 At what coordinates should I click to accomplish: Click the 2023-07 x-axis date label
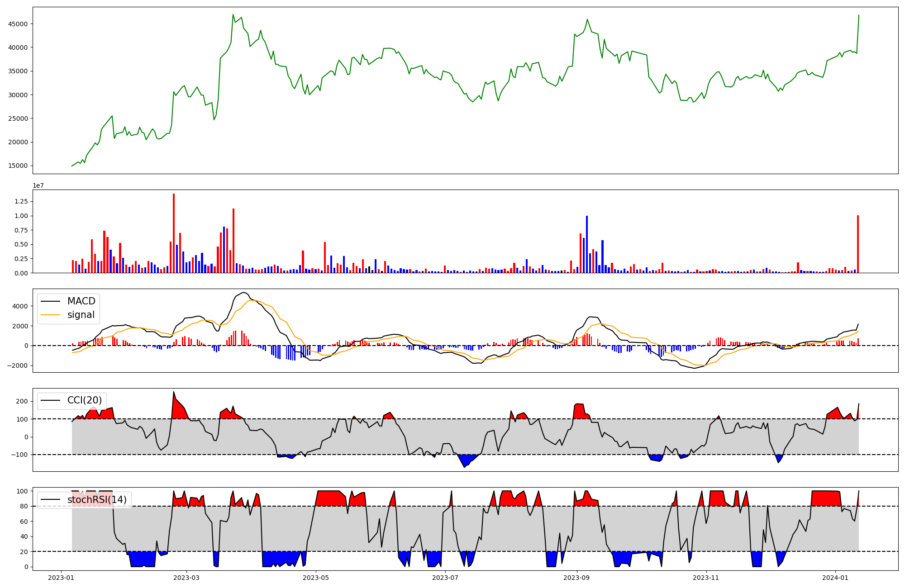pos(445,578)
